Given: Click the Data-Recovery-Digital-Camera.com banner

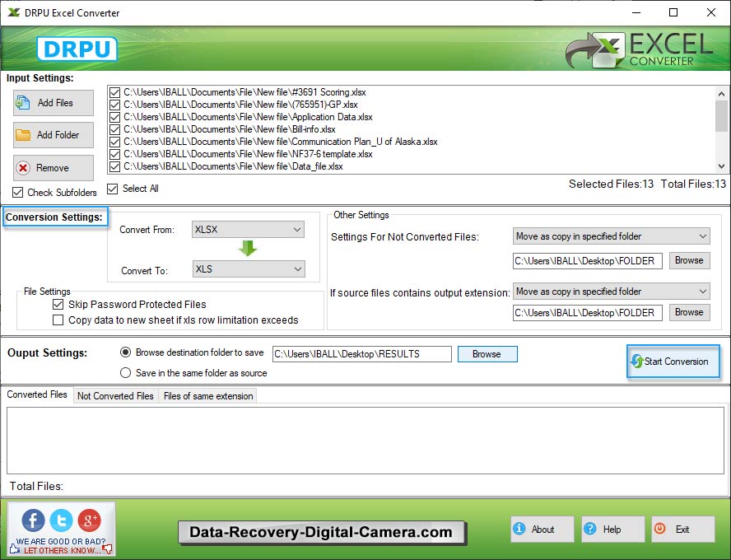Looking at the screenshot, I should point(321,532).
